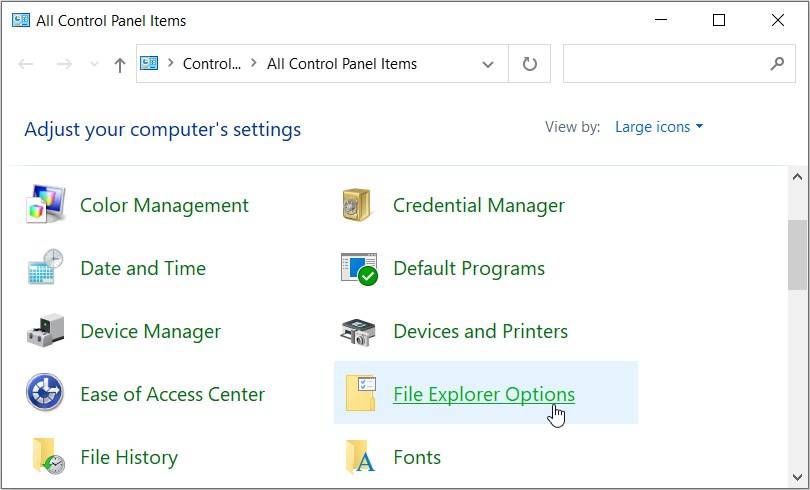Click the Refresh button in address bar
The width and height of the screenshot is (810, 490).
pyautogui.click(x=530, y=64)
